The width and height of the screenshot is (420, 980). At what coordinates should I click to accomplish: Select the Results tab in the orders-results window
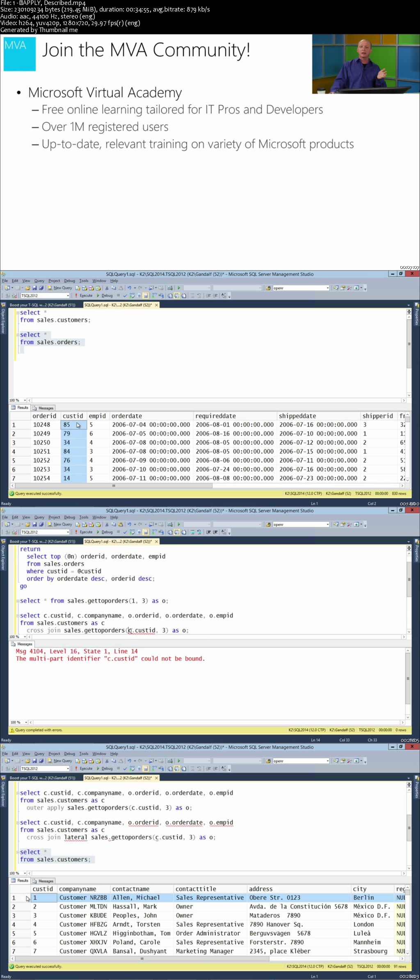(20, 408)
